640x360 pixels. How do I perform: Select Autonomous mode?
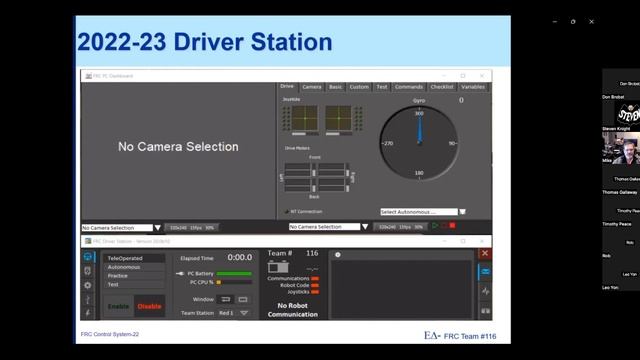[x=134, y=267]
